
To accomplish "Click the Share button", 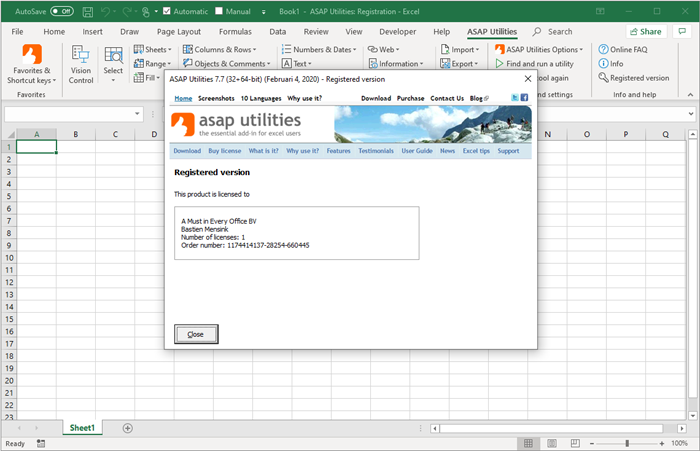I will coord(646,32).
